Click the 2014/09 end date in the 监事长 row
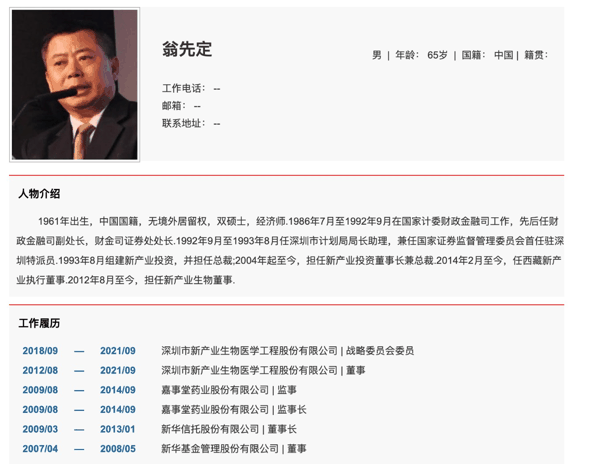The image size is (600, 464). point(118,409)
